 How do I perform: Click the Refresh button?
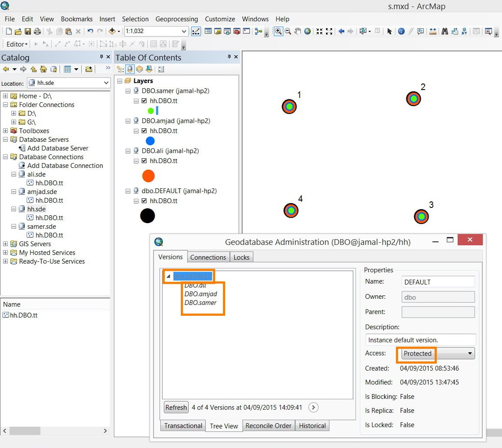pos(176,407)
